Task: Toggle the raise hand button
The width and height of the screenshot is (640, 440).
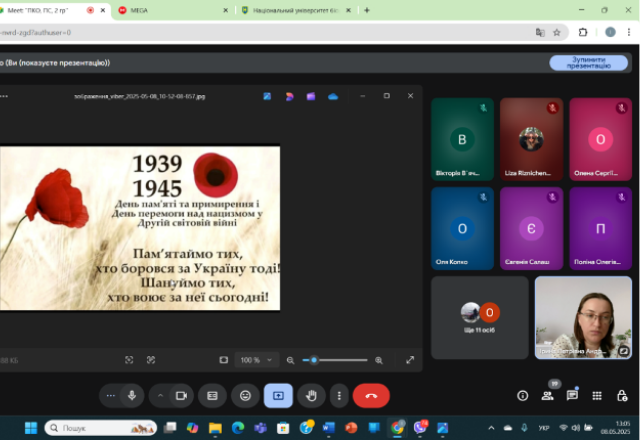Action: [x=311, y=396]
